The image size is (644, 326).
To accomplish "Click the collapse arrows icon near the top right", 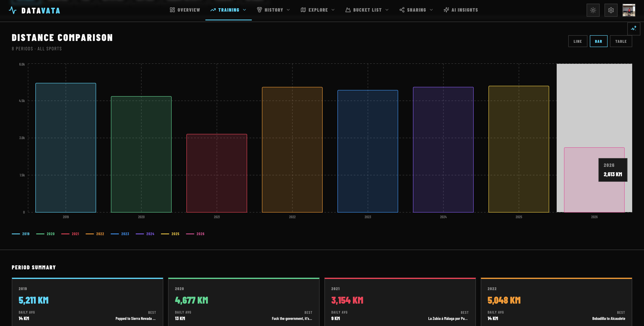I will pos(633,29).
